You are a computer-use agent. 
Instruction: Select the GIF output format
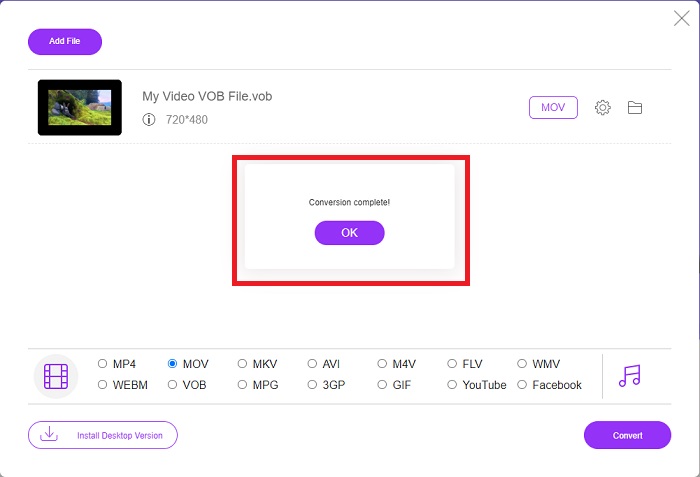pyautogui.click(x=382, y=385)
